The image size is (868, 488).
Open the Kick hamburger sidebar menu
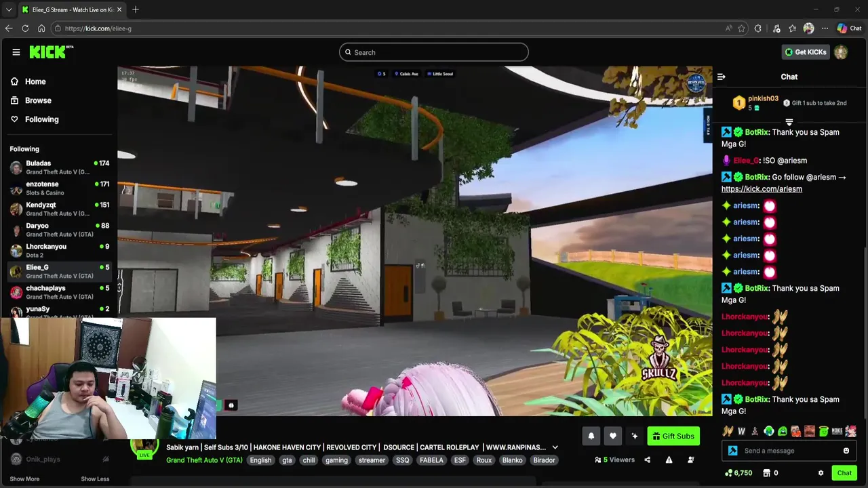click(x=16, y=52)
